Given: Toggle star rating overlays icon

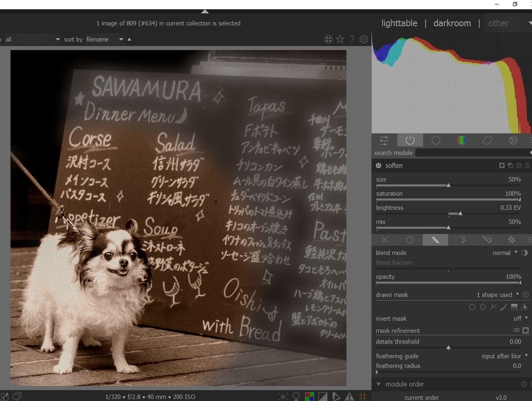Looking at the screenshot, I should (340, 39).
